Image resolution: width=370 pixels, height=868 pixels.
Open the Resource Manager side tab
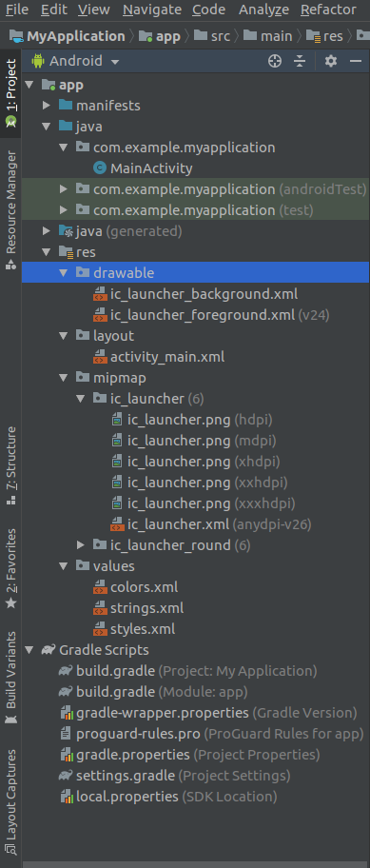[10, 210]
